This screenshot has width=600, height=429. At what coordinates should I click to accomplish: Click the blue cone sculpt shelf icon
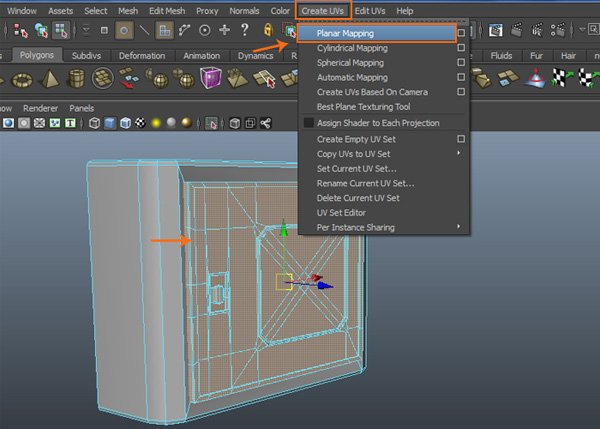536,79
